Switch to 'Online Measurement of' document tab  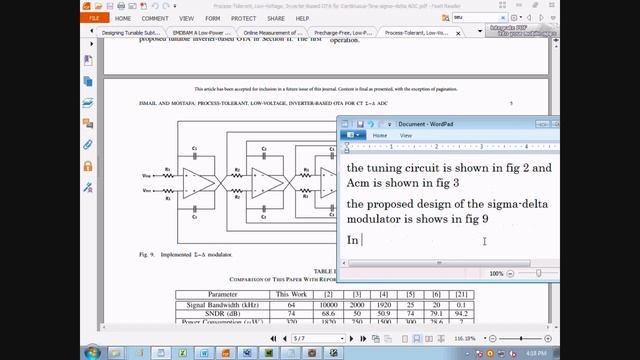click(273, 33)
